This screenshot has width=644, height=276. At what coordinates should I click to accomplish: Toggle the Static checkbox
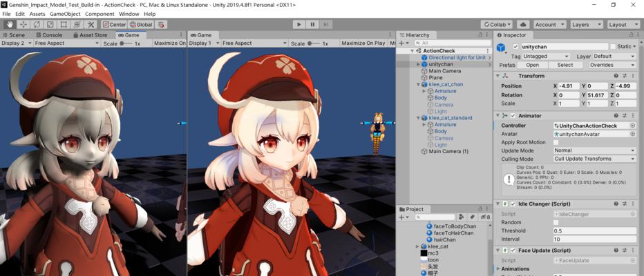(613, 47)
